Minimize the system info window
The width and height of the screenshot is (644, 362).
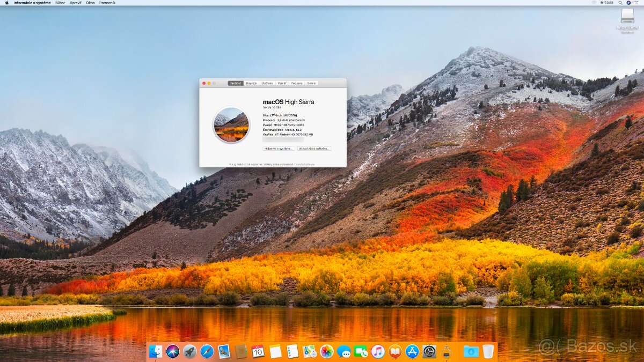[209, 83]
